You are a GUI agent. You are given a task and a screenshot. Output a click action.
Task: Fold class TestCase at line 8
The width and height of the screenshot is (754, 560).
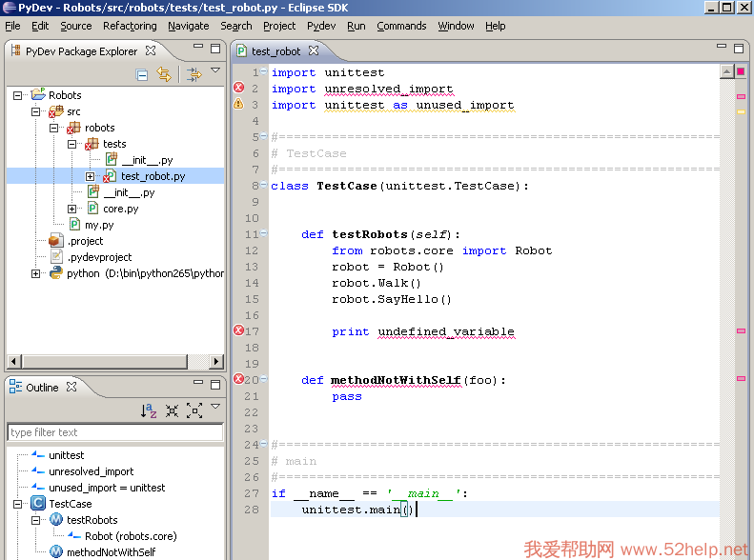(x=263, y=185)
